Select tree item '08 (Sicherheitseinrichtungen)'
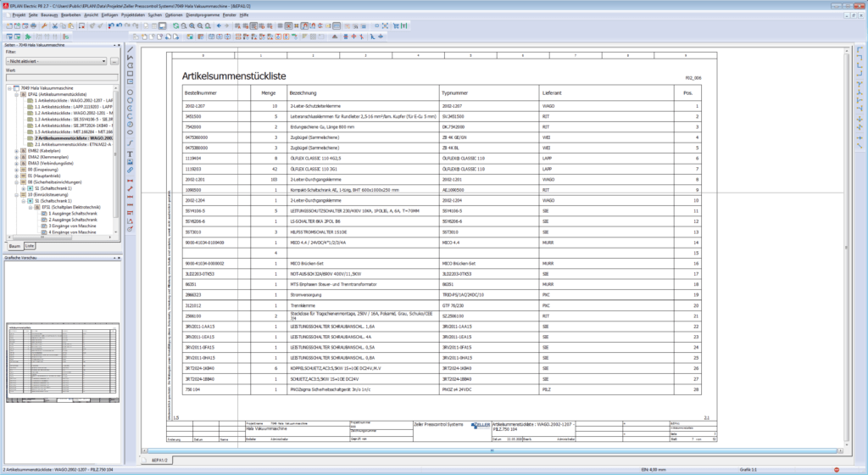This screenshot has width=868, height=475. pos(55,182)
